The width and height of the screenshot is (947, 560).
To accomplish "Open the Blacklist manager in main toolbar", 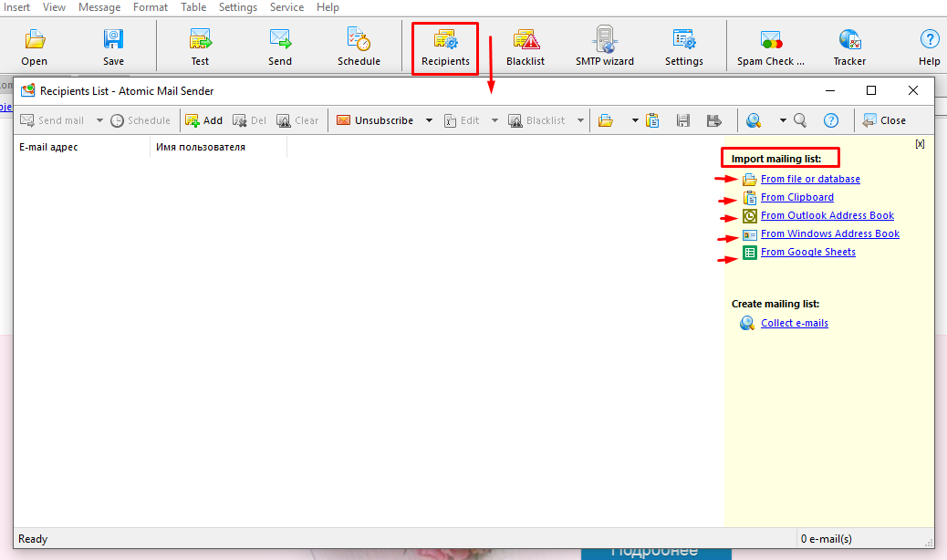I will click(x=526, y=48).
